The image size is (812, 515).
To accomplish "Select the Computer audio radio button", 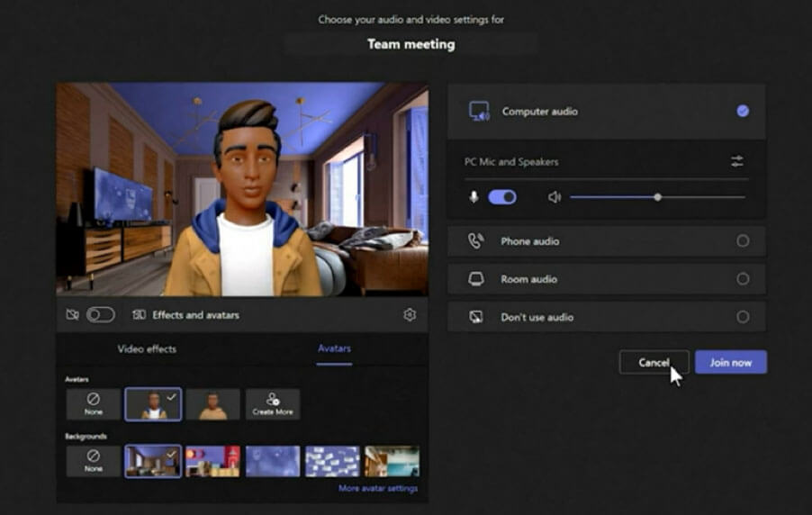I will 743,111.
